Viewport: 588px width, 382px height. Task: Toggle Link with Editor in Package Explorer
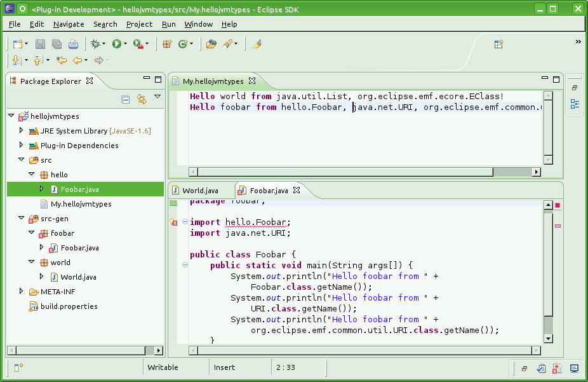pyautogui.click(x=142, y=99)
